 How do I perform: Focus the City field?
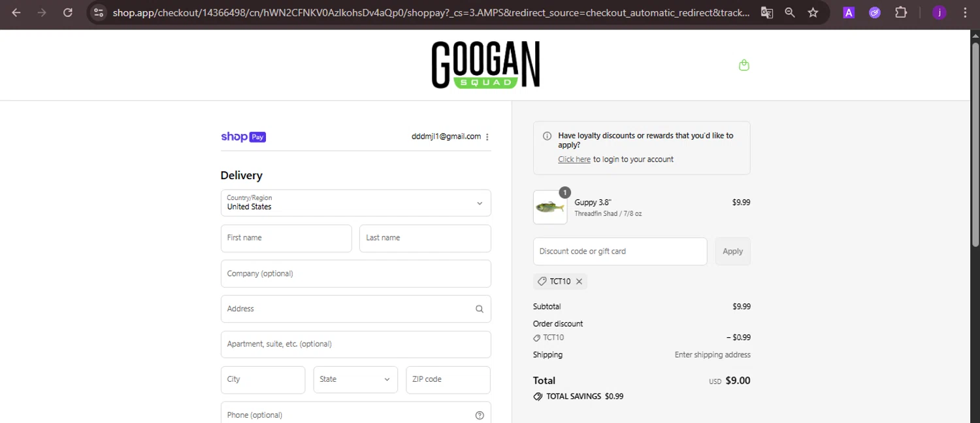[263, 379]
